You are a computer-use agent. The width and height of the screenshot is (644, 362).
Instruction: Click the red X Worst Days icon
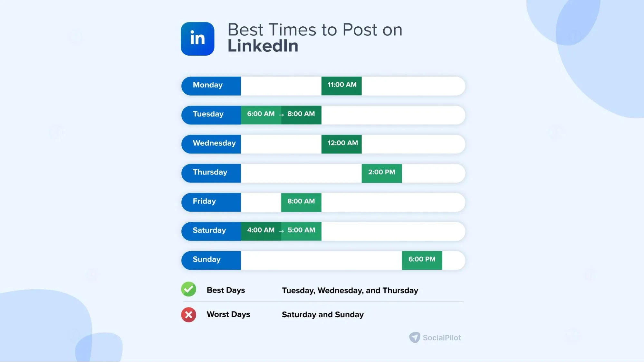click(x=188, y=315)
